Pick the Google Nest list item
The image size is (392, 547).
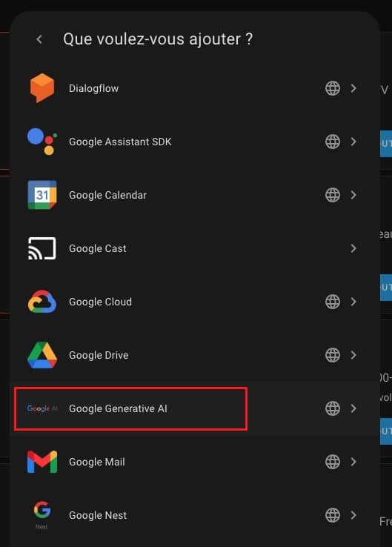[195, 515]
